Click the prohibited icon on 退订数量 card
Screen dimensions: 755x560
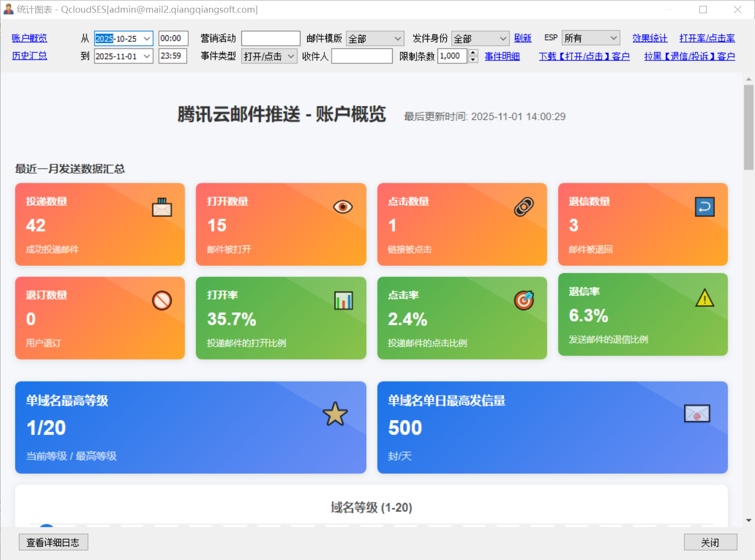tap(162, 300)
